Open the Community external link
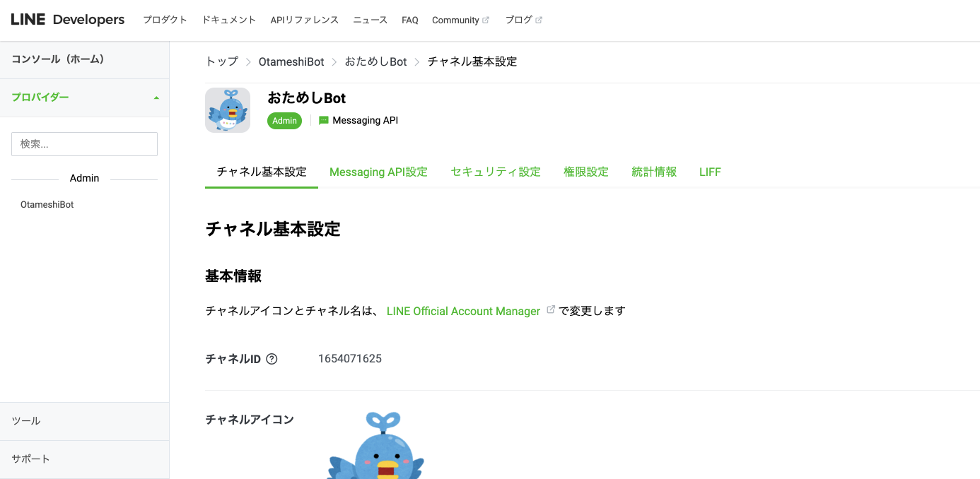 tap(460, 20)
